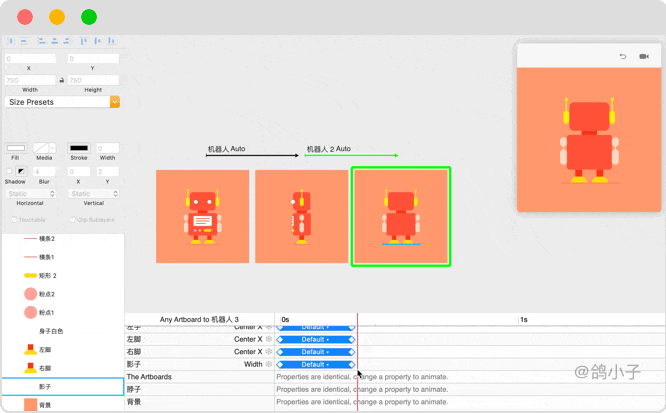Click 'Any Artboard to 机器人 3' header

pyautogui.click(x=199, y=319)
